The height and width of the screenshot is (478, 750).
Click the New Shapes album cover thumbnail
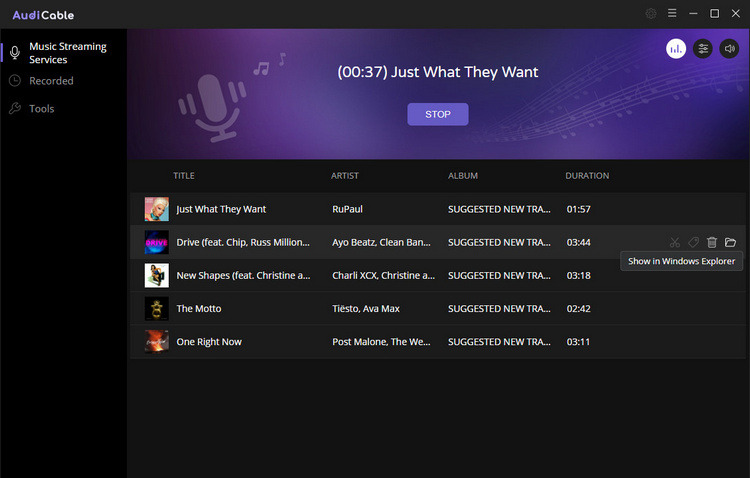click(157, 276)
